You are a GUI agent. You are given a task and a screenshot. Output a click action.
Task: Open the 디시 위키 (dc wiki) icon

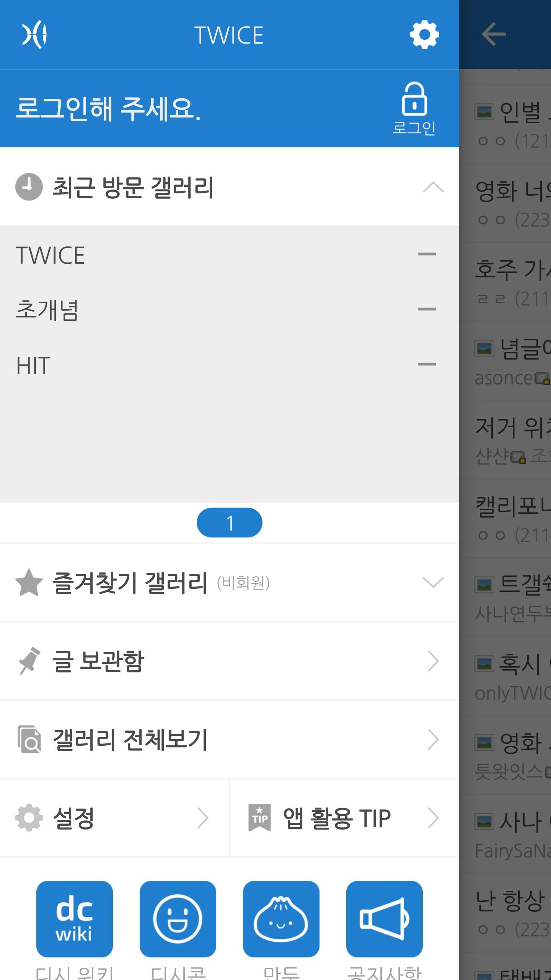pos(75,919)
